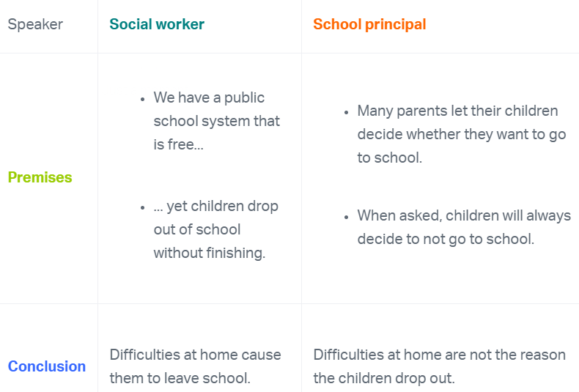The image size is (579, 392).
Task: Click the conclusion "Difficulties at home cause them to leave"
Action: tap(195, 366)
